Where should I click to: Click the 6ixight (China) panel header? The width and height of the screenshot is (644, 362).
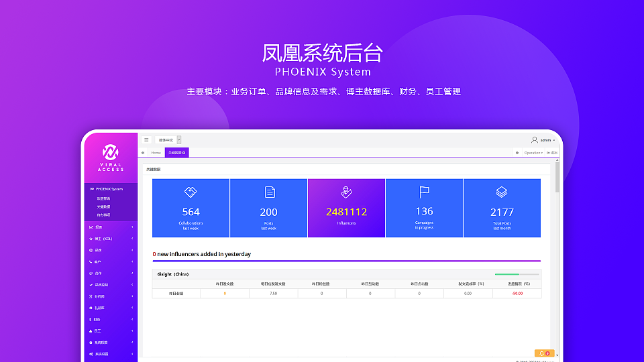point(347,274)
